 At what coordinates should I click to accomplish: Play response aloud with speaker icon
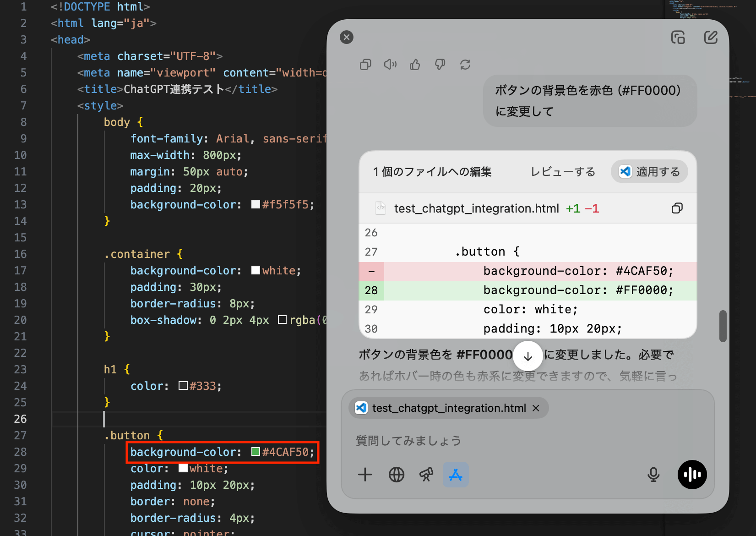390,65
